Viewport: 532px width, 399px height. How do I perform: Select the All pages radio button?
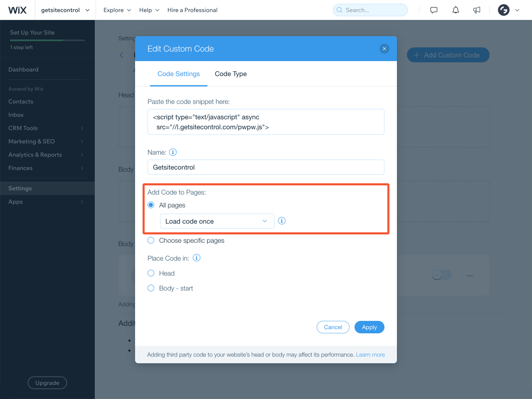point(151,205)
